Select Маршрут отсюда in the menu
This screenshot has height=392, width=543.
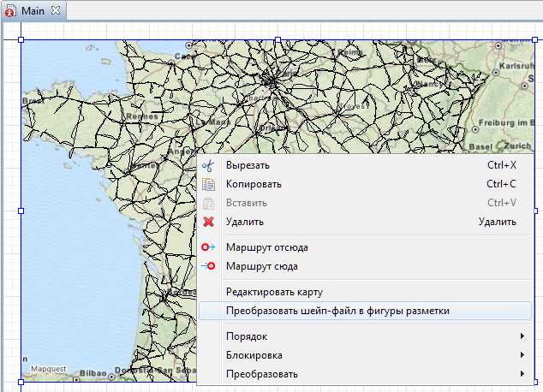click(365, 247)
